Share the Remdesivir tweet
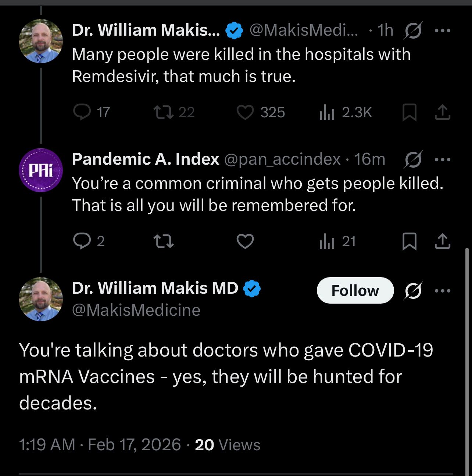 (x=442, y=112)
